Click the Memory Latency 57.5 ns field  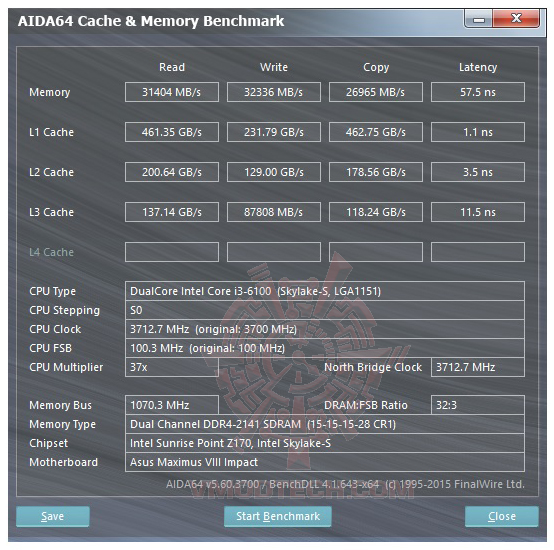click(478, 92)
